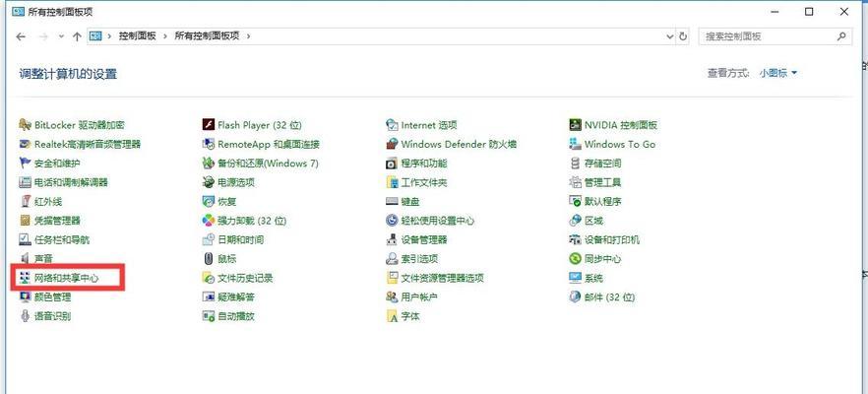The width and height of the screenshot is (868, 394).
Task: Click the 日期和时间 icon
Action: [x=209, y=240]
